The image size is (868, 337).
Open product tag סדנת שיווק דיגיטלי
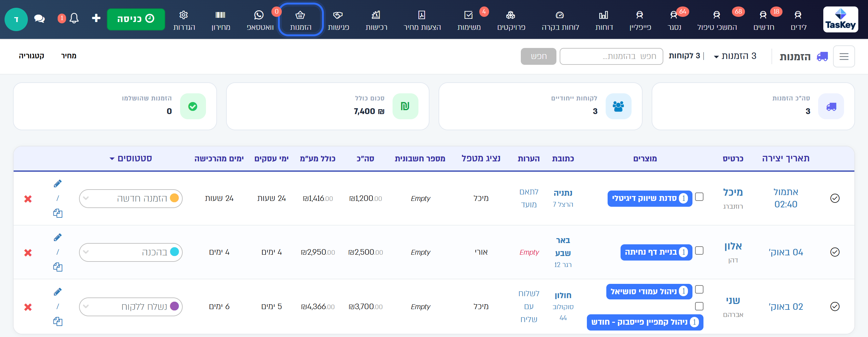point(649,199)
